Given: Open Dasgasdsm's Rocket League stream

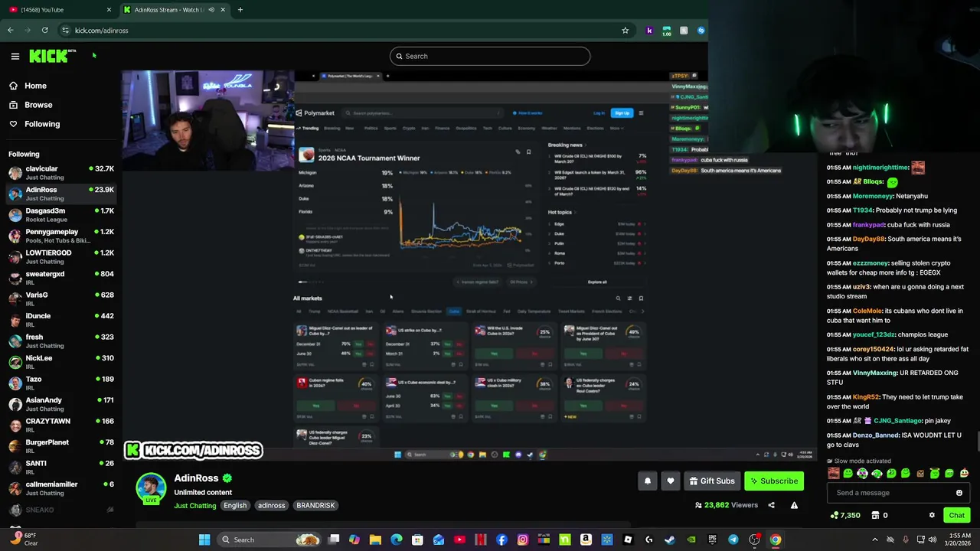Looking at the screenshot, I should (60, 215).
